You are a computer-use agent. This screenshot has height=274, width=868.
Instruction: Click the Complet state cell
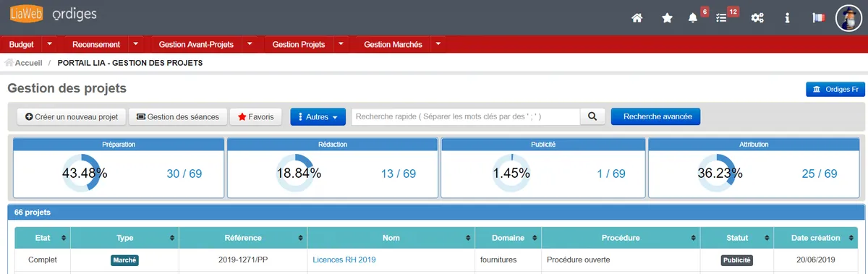pos(43,260)
